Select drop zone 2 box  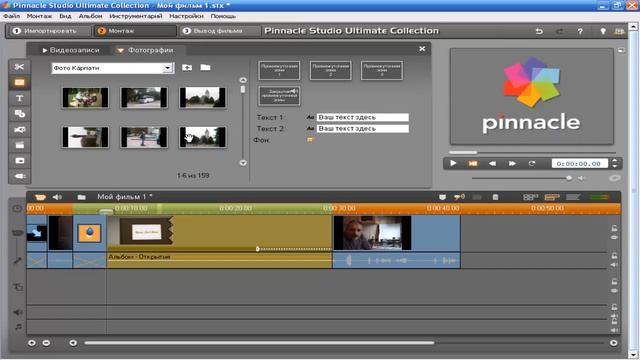point(331,70)
